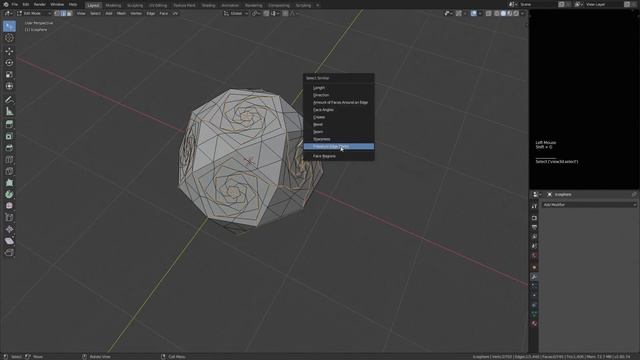Open the Render properties tab icon

pos(534,218)
